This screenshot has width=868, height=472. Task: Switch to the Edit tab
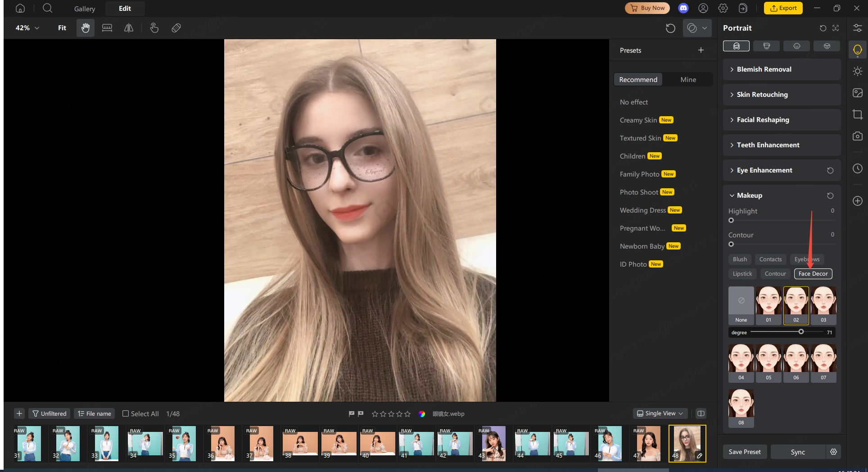[125, 9]
